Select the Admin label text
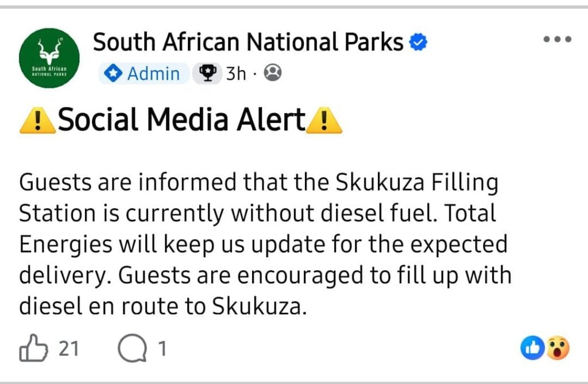 [x=153, y=73]
